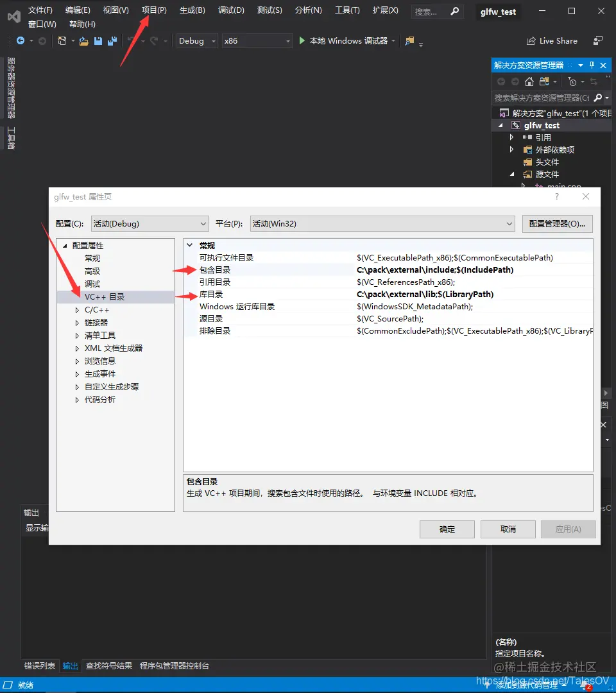Viewport: 616px width, 693px height.
Task: Expand the C/C++ tree node
Action: pos(78,311)
